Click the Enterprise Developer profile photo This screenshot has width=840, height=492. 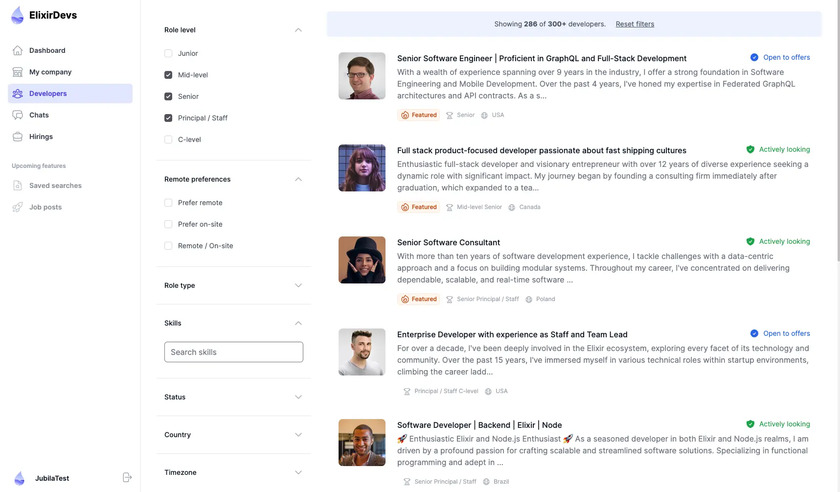362,352
